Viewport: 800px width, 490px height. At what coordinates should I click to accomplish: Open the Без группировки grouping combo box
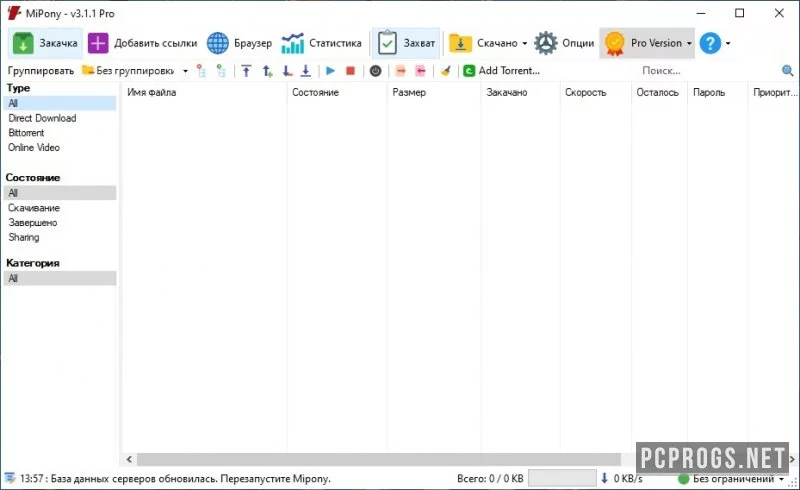(x=135, y=70)
